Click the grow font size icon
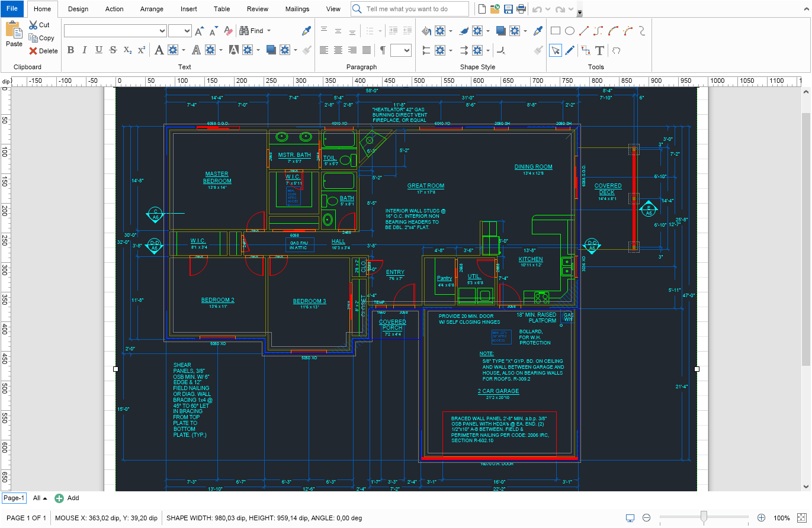 point(200,31)
